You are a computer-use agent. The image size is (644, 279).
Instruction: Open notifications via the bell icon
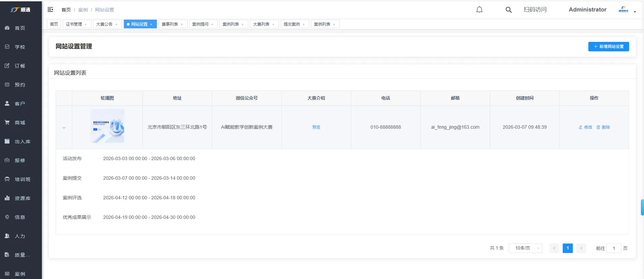point(479,10)
